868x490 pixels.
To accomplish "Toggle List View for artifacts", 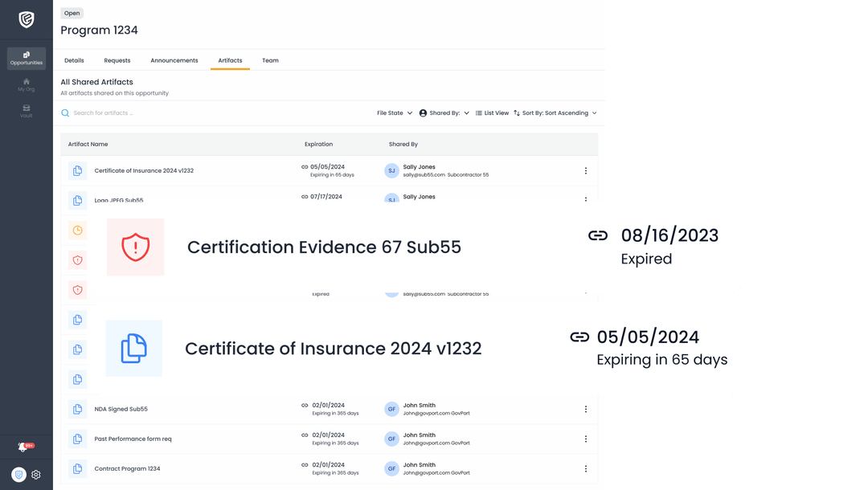I will tap(492, 112).
